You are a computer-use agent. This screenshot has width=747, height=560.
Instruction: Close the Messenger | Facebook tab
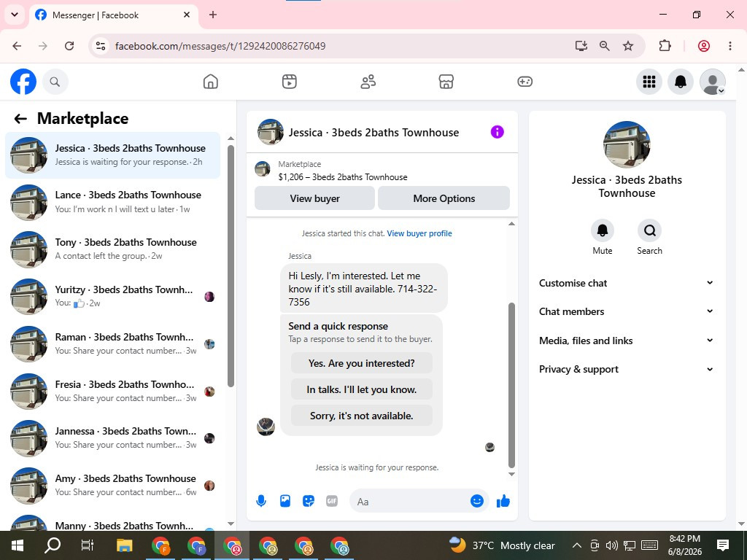click(x=187, y=15)
